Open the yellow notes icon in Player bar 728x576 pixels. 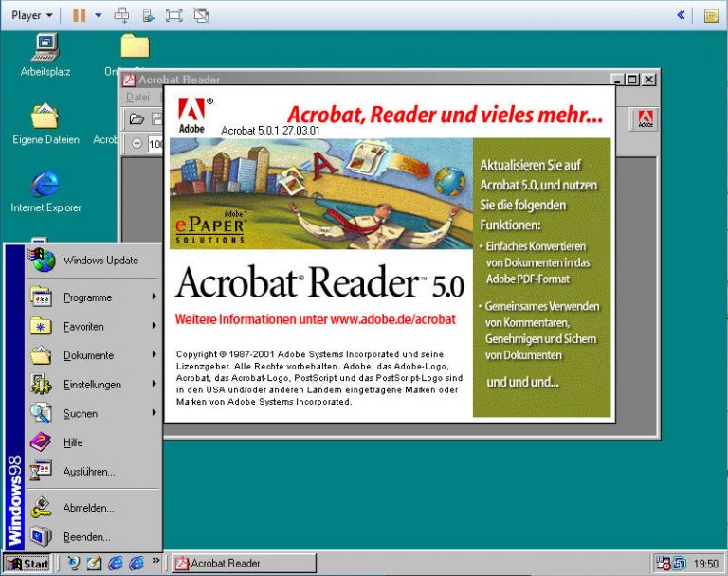coord(711,16)
